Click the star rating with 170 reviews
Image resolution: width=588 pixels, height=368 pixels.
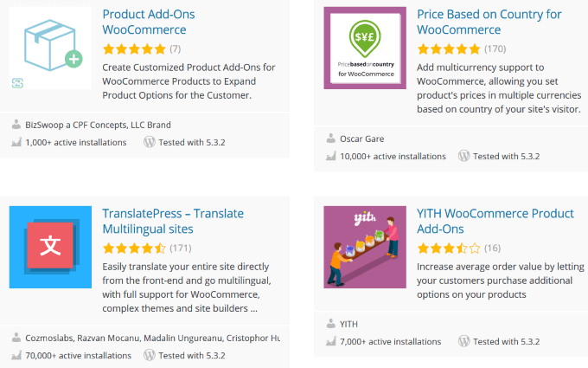click(449, 48)
